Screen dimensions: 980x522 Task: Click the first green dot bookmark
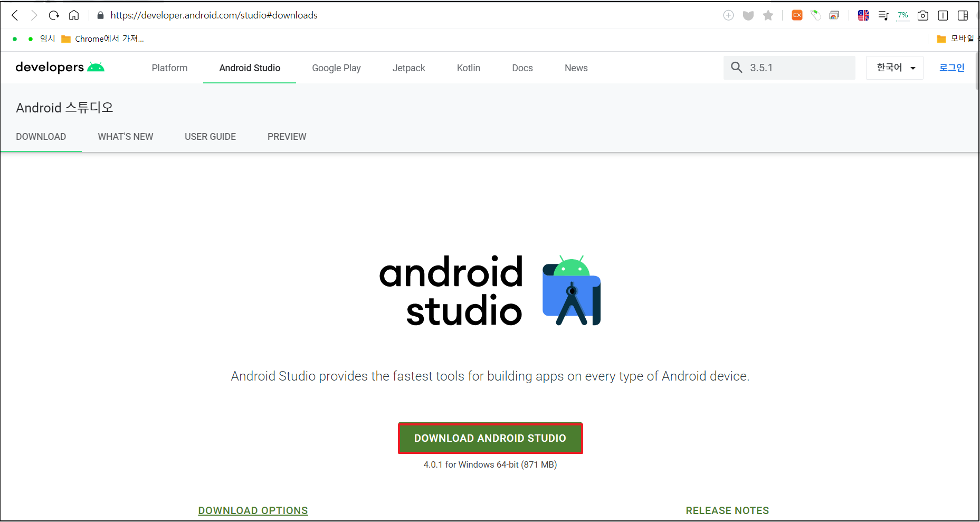pos(15,39)
